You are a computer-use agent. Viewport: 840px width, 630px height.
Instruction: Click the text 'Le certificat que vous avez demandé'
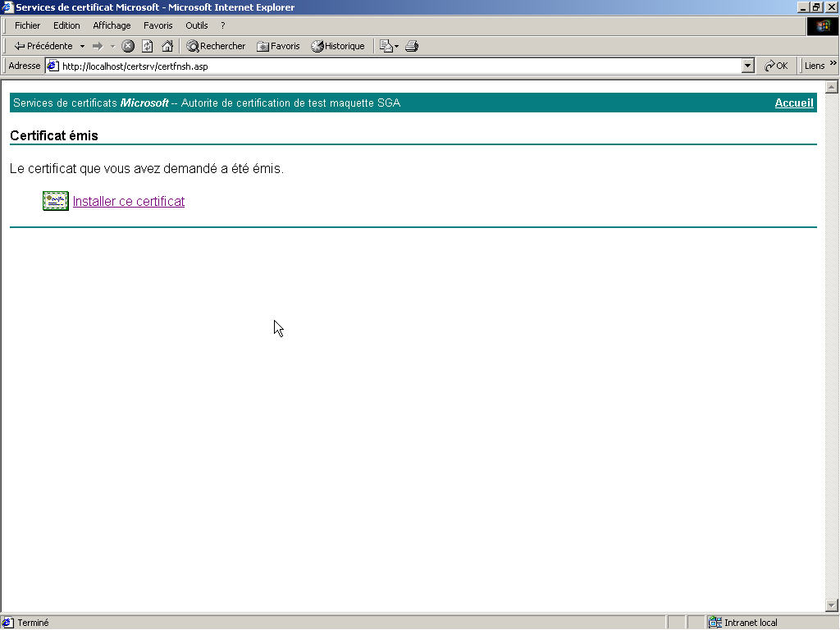pos(115,169)
